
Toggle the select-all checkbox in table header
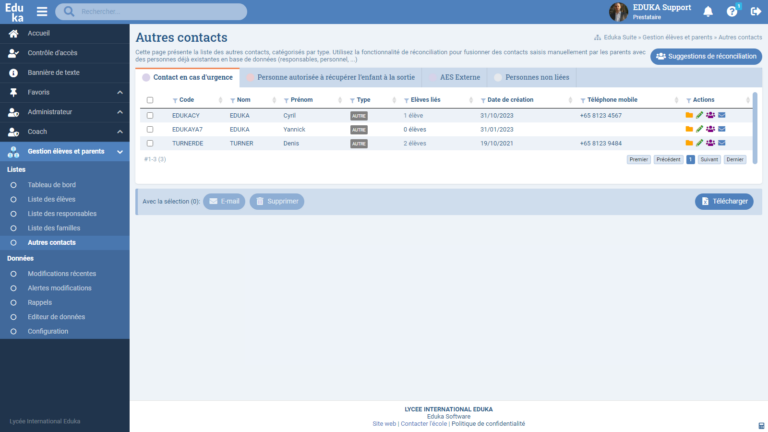(x=150, y=101)
